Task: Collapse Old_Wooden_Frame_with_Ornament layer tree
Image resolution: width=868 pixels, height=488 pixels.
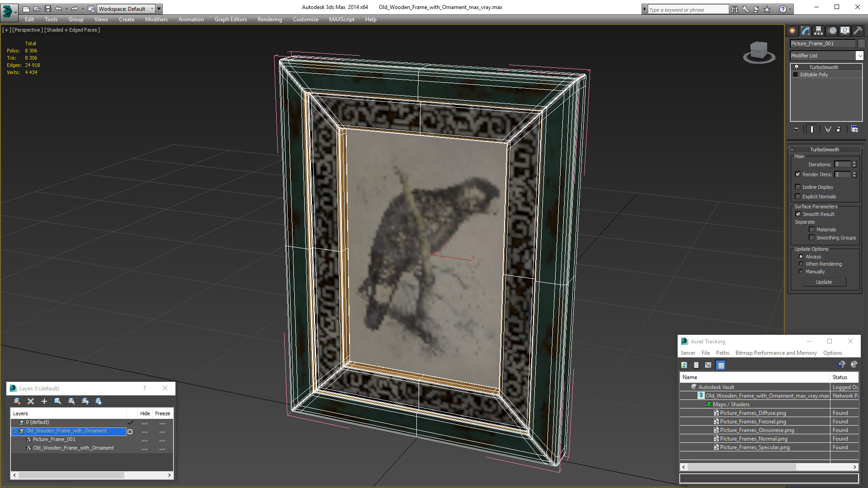Action: tap(14, 431)
